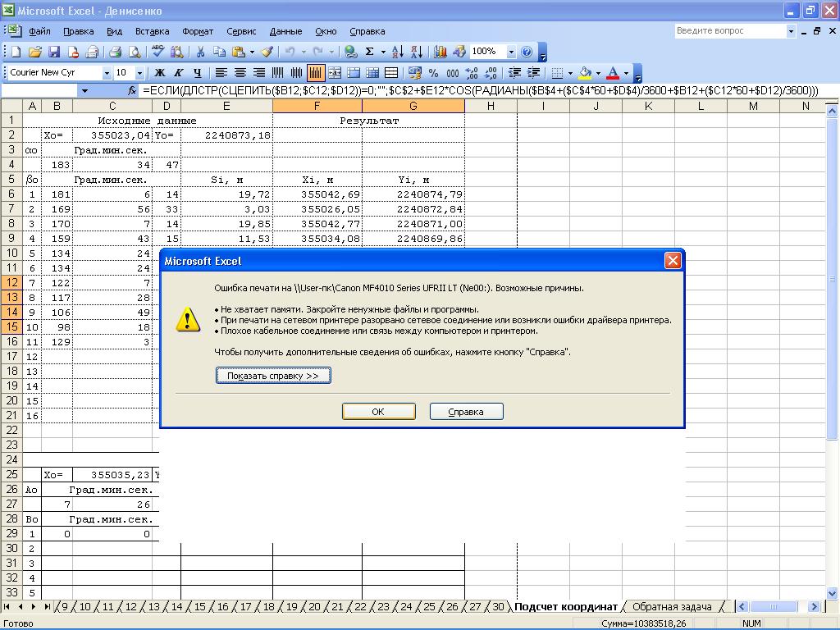Open Excel Help via question mark icon
This screenshot has width=840, height=630.
coord(527,52)
